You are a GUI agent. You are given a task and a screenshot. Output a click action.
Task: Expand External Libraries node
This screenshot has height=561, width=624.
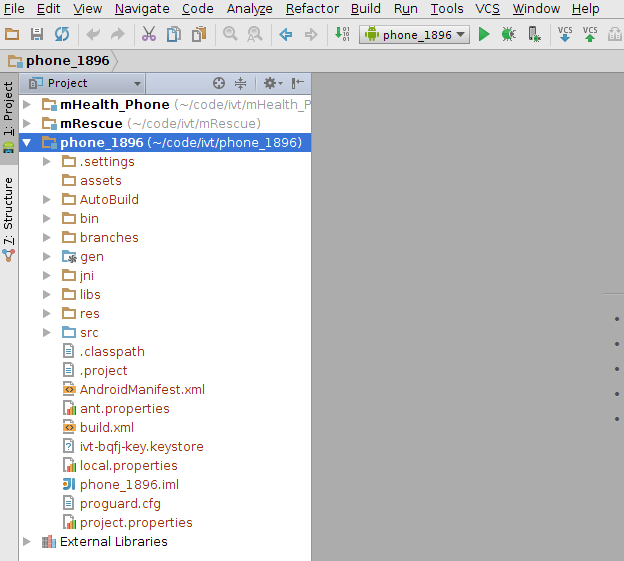[27, 542]
